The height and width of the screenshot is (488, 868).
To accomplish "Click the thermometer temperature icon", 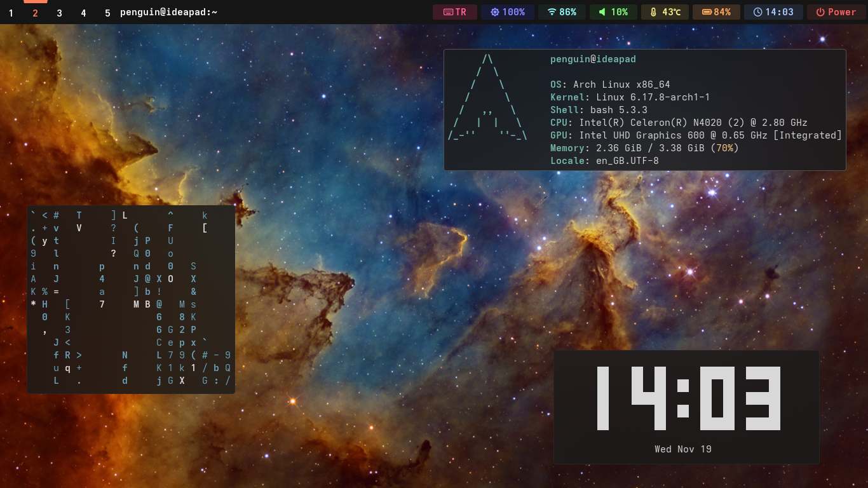I will [653, 12].
